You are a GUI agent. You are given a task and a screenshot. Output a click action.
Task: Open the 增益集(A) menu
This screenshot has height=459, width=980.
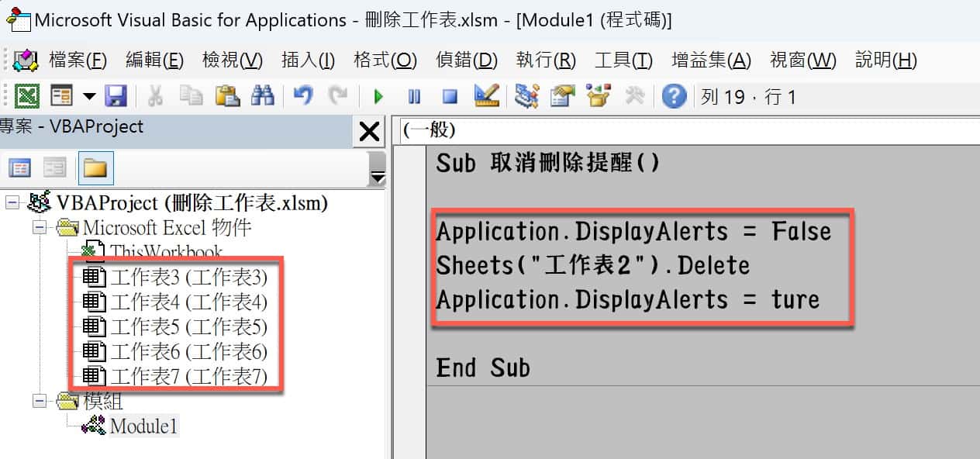711,60
